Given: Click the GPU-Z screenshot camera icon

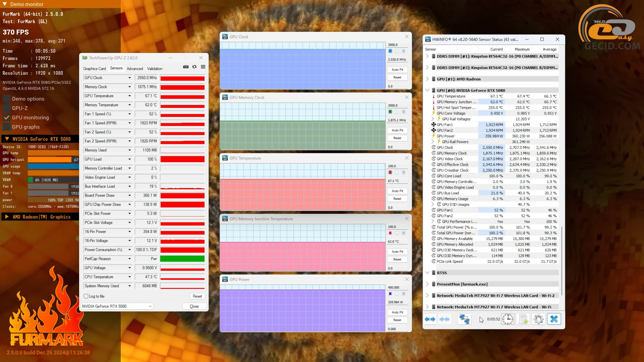Looking at the screenshot, I should 185,67.
